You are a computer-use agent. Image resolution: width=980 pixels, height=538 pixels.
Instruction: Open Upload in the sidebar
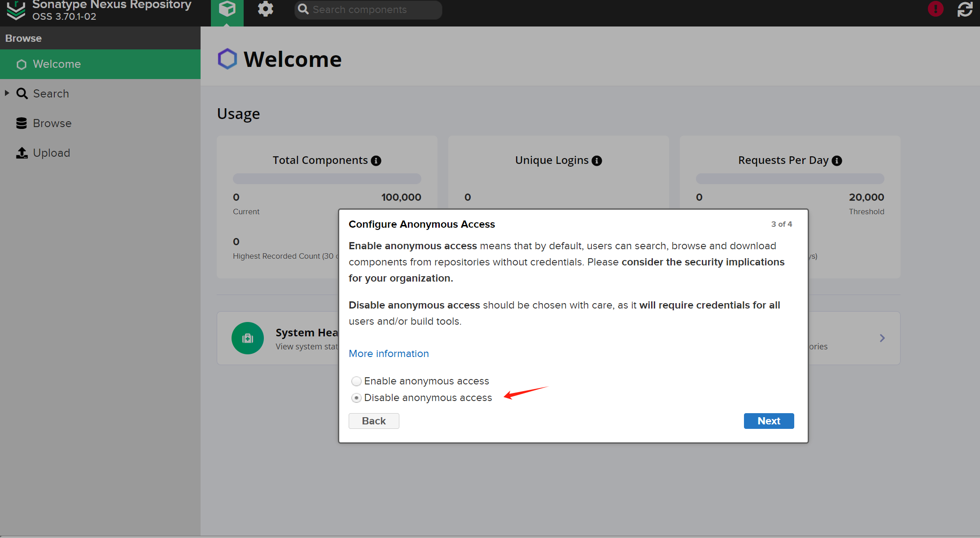coord(100,153)
